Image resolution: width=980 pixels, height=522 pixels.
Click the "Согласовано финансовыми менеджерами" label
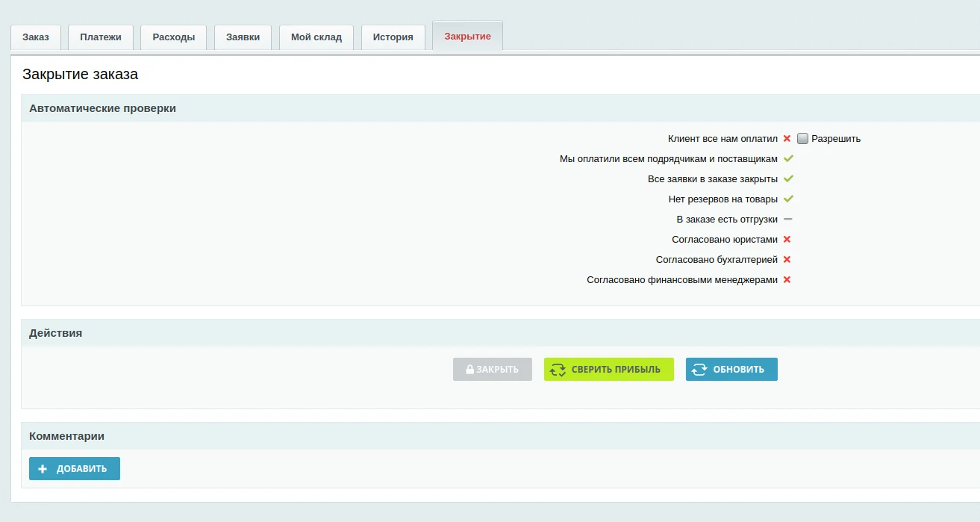(x=682, y=280)
